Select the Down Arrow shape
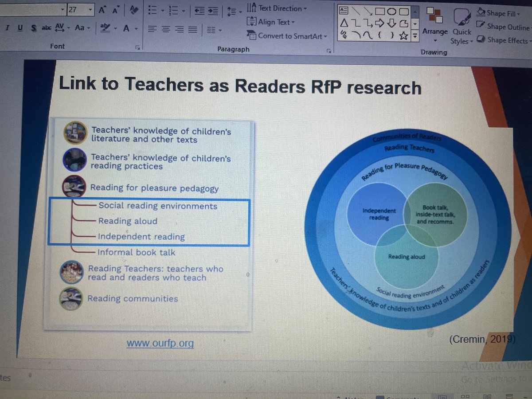Image resolution: width=532 pixels, height=399 pixels. (x=392, y=23)
